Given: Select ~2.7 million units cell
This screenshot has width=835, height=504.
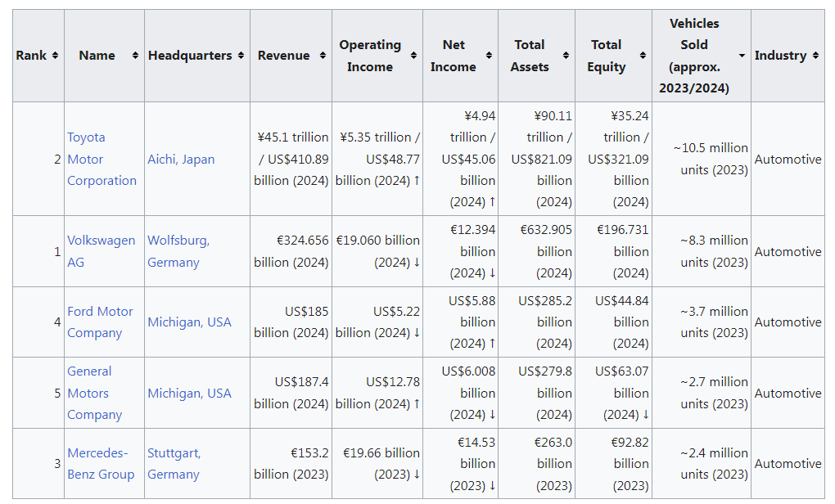Looking at the screenshot, I should [x=702, y=393].
